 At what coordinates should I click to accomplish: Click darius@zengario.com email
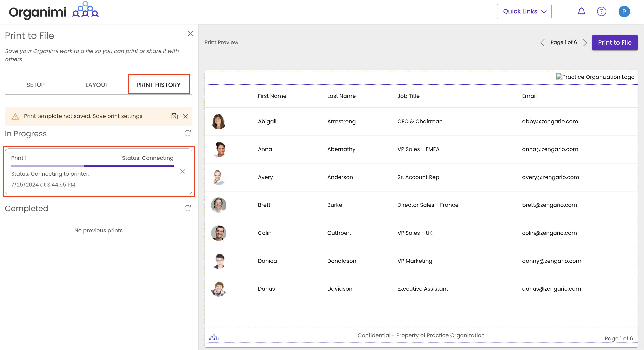551,289
